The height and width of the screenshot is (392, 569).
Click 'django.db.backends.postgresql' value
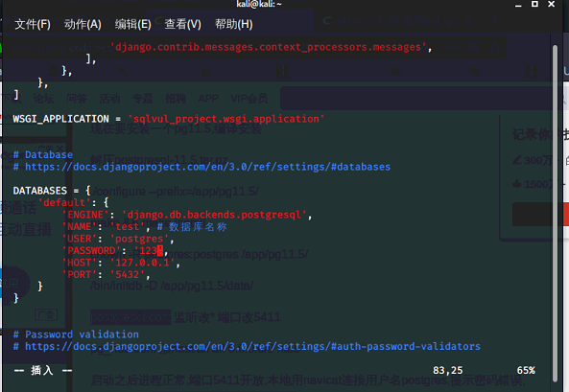pyautogui.click(x=215, y=215)
